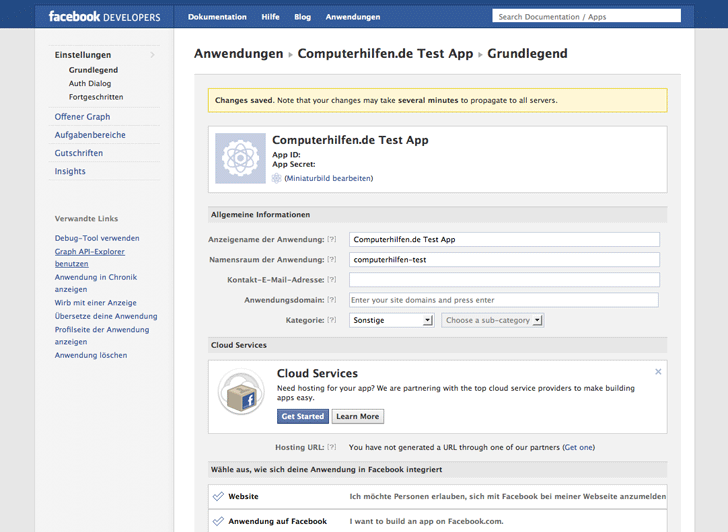Click the app atom icon thumbnail
Image resolution: width=728 pixels, height=532 pixels.
240,158
